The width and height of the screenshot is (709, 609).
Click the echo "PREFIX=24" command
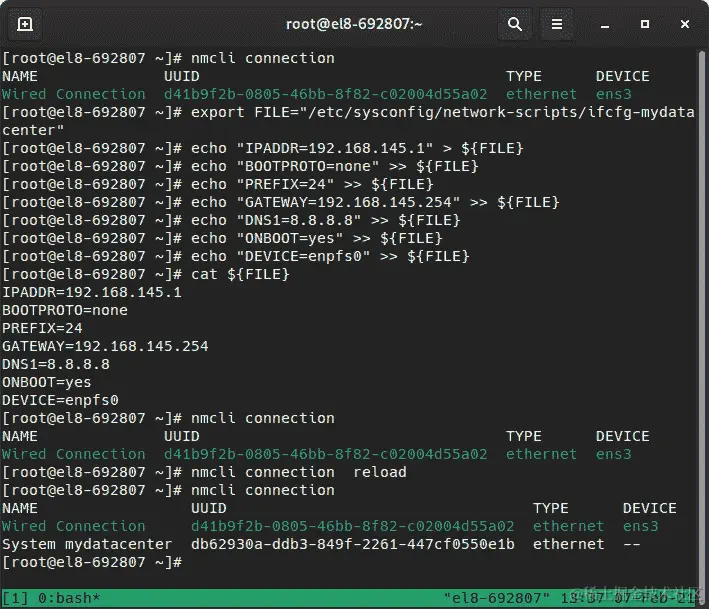(312, 184)
